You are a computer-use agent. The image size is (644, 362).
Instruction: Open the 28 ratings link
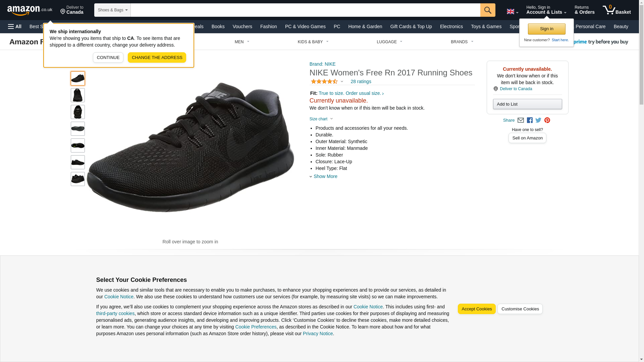coord(361,81)
